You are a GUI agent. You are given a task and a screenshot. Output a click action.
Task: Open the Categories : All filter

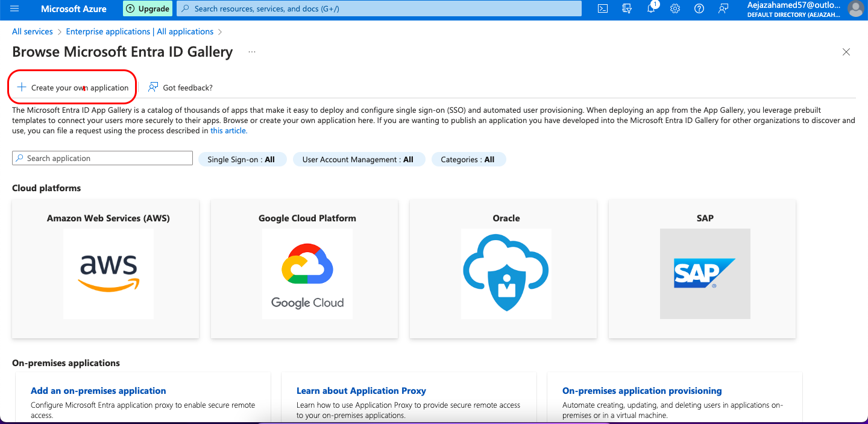pos(468,159)
